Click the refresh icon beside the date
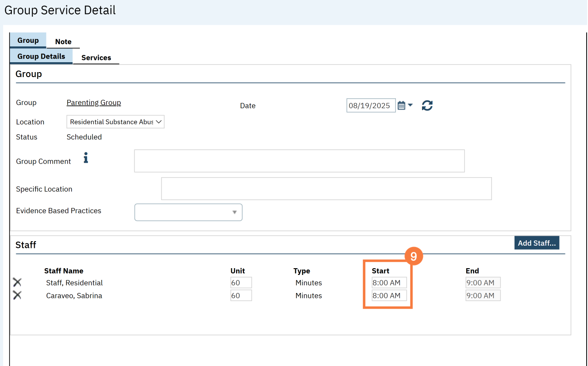 [x=427, y=105]
